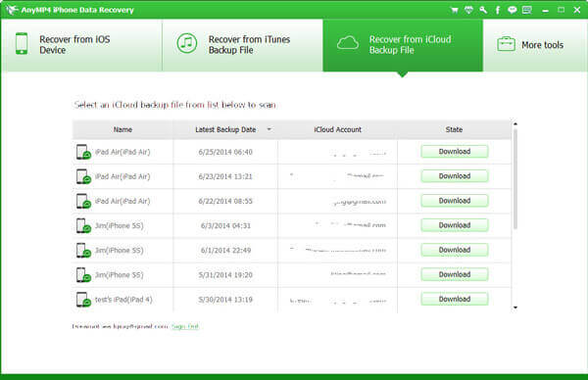This screenshot has width=588, height=380.
Task: Toggle sort arrow on Latest Backup Date column
Action: [269, 129]
